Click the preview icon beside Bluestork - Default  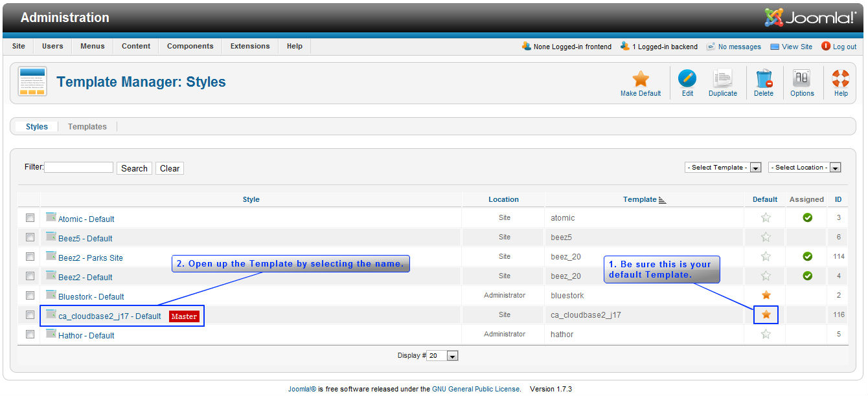51,294
